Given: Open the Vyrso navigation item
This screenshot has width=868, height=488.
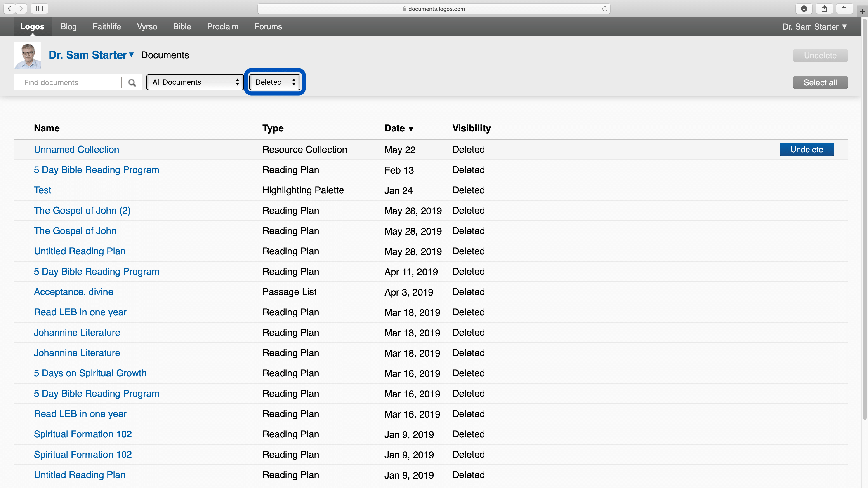Looking at the screenshot, I should (x=147, y=27).
